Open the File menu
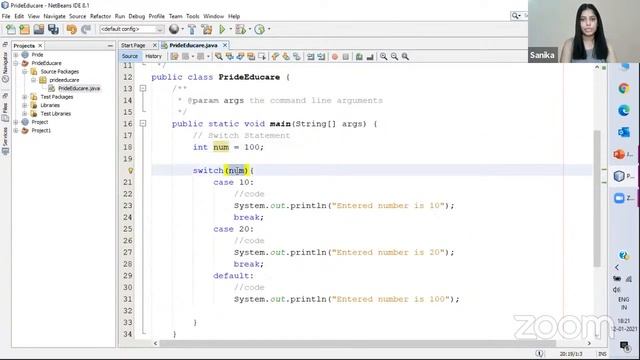 tap(6, 16)
